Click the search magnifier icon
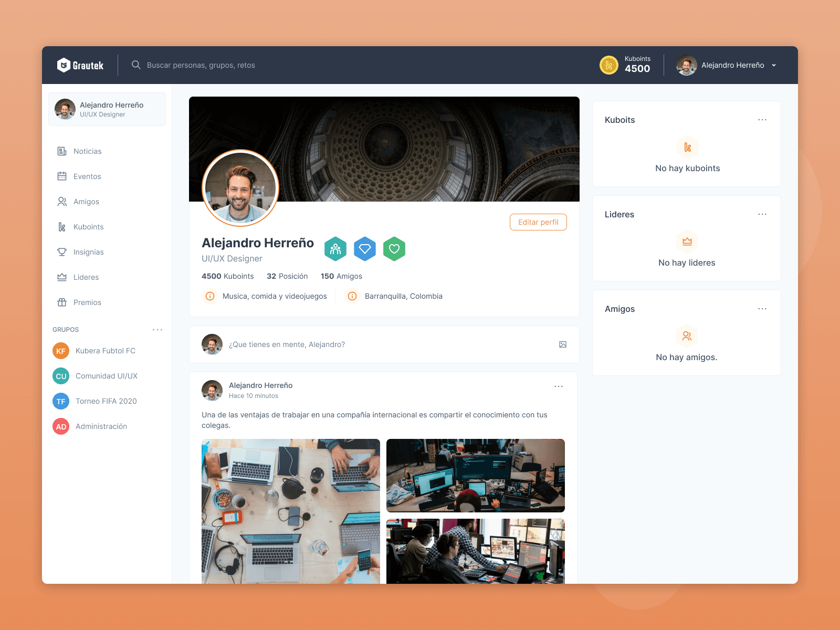 [x=136, y=65]
